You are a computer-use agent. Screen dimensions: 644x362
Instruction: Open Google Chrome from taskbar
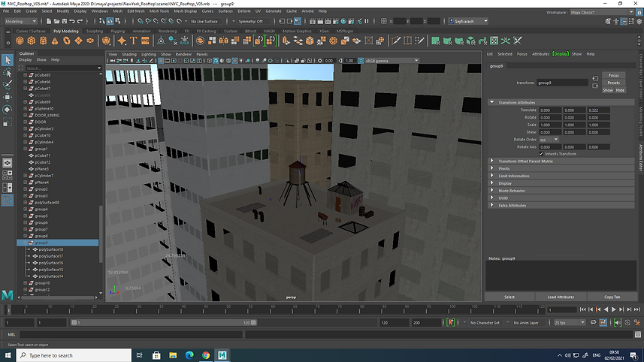point(206,355)
